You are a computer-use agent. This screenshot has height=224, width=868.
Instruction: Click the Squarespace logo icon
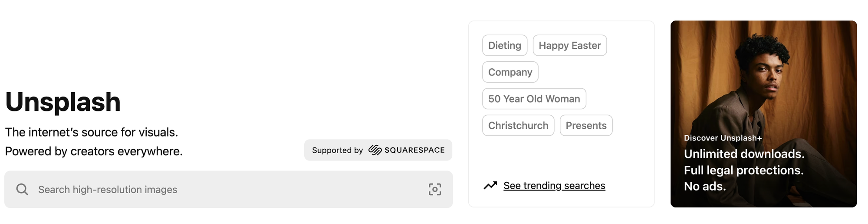(375, 150)
